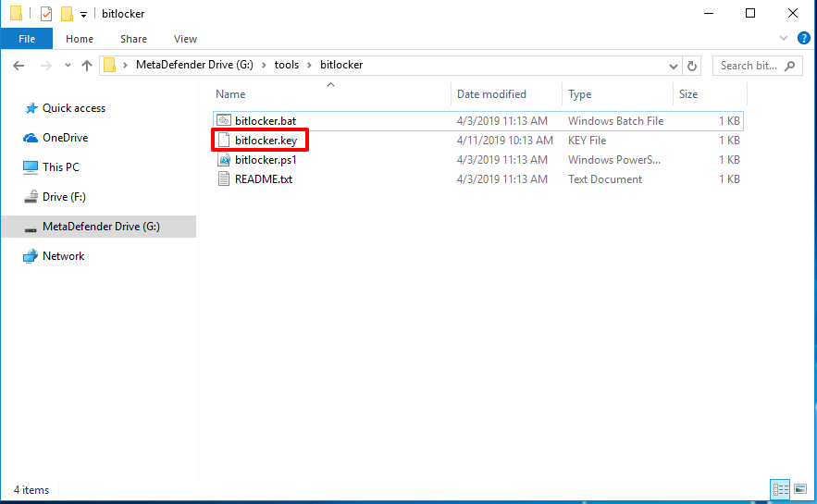Click the Quick access star icon
The height and width of the screenshot is (504, 817).
31,108
